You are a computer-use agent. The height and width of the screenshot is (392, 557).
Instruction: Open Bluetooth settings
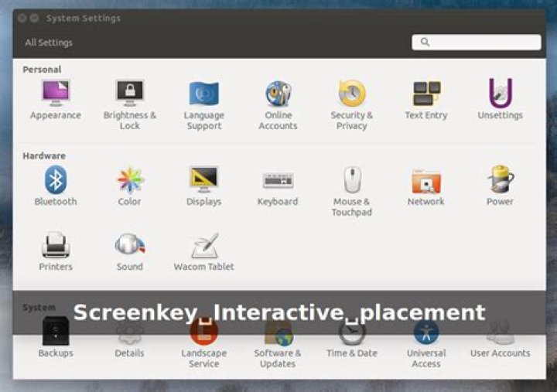point(56,186)
